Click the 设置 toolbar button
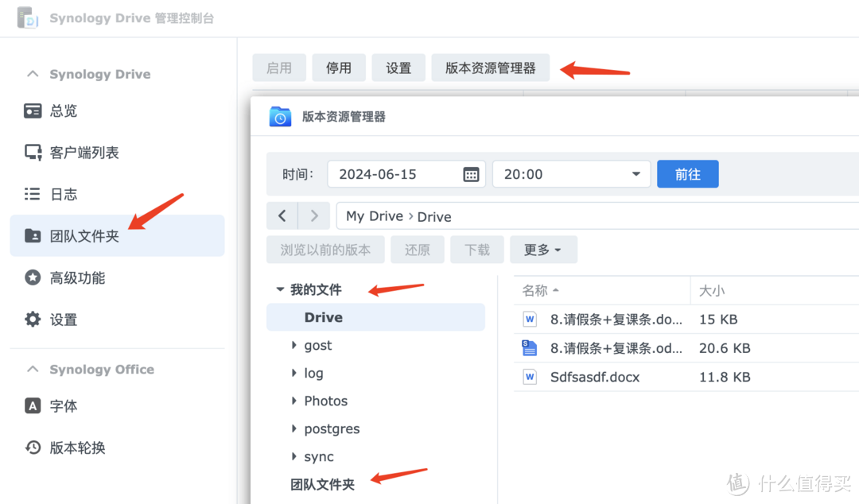The image size is (859, 504). 398,68
